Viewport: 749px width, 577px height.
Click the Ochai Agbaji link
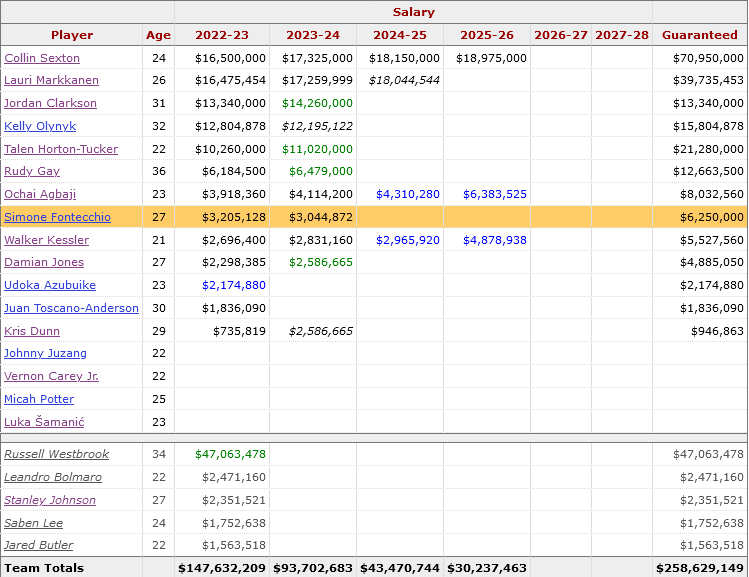pyautogui.click(x=40, y=194)
